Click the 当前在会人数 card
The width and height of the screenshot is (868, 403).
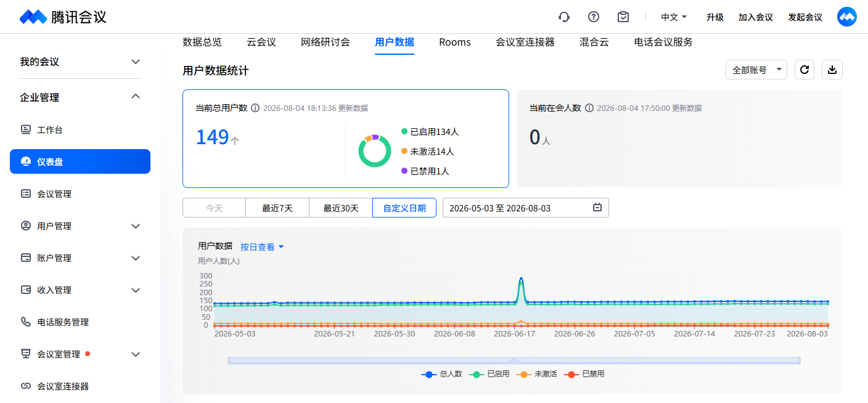[x=679, y=139]
